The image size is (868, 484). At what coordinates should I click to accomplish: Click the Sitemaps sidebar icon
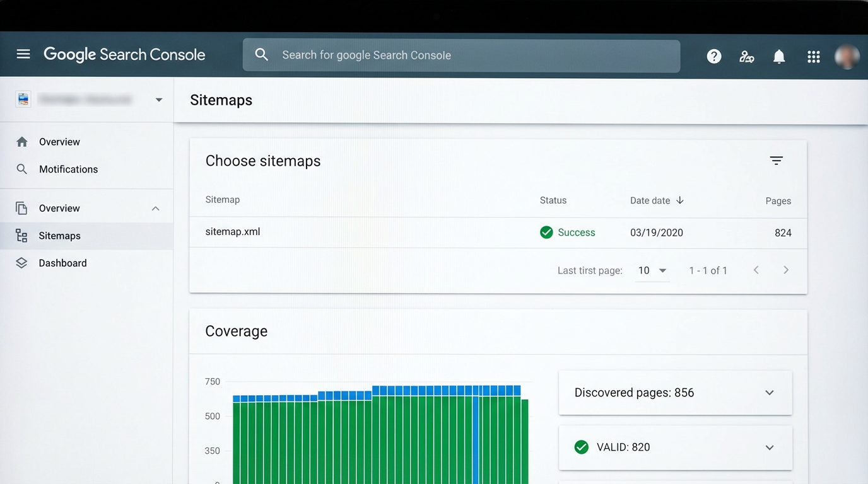coord(22,236)
